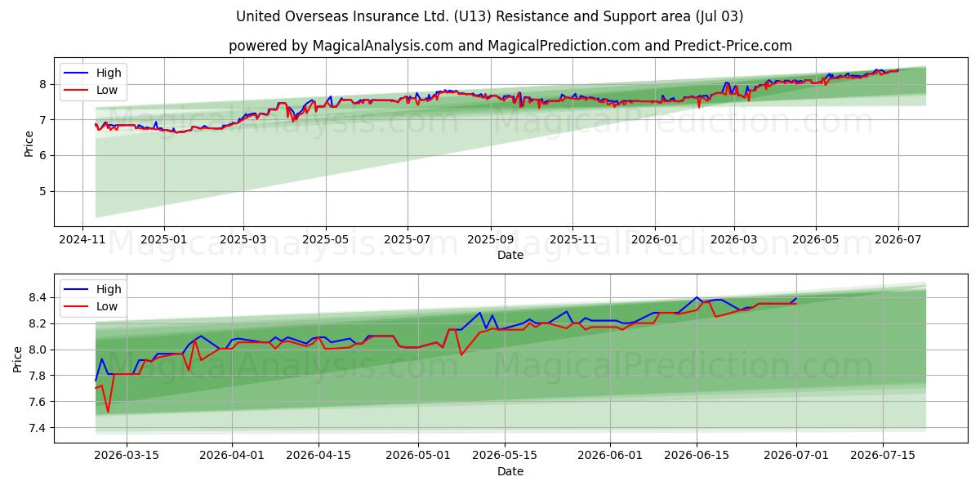Click the '2026-07-15' label on bottom chart
980x490 pixels.
(x=883, y=457)
